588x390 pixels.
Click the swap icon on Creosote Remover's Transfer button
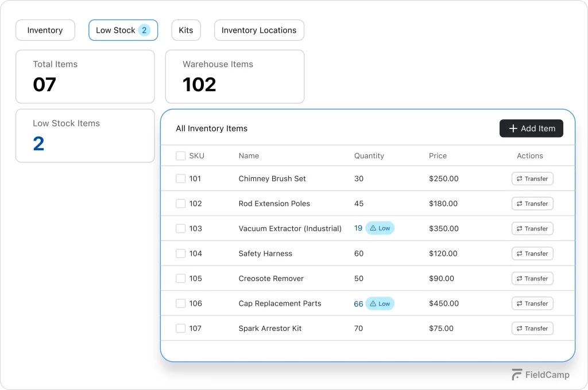519,278
